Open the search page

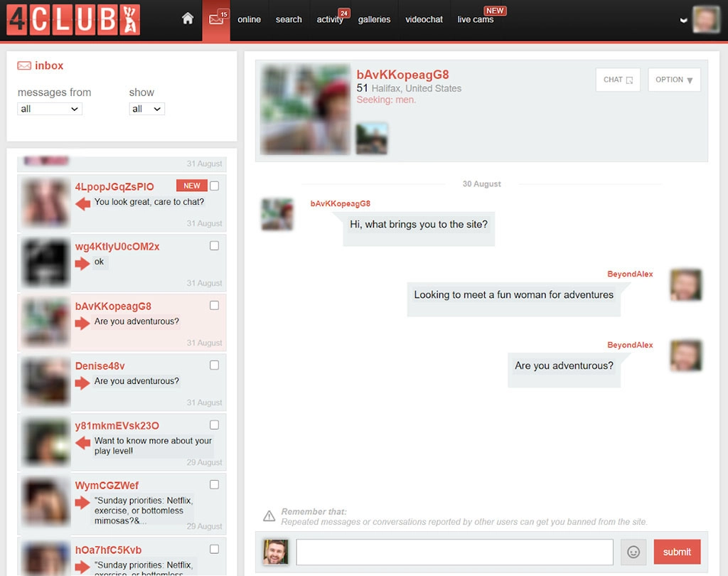[289, 20]
